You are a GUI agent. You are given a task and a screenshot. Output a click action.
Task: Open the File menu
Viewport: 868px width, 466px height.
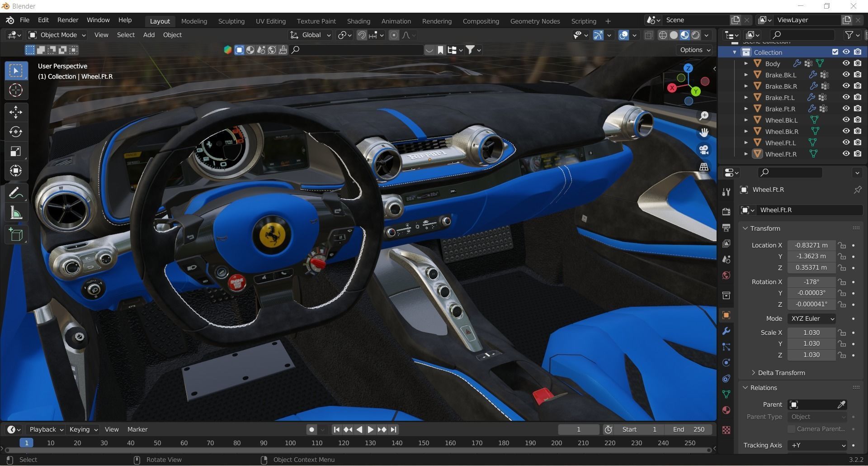(x=24, y=20)
